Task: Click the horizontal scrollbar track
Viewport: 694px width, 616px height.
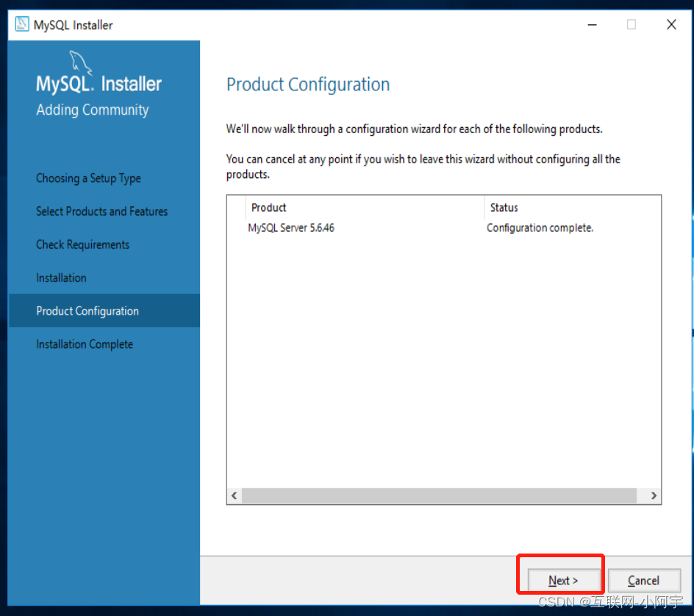Action: click(441, 495)
